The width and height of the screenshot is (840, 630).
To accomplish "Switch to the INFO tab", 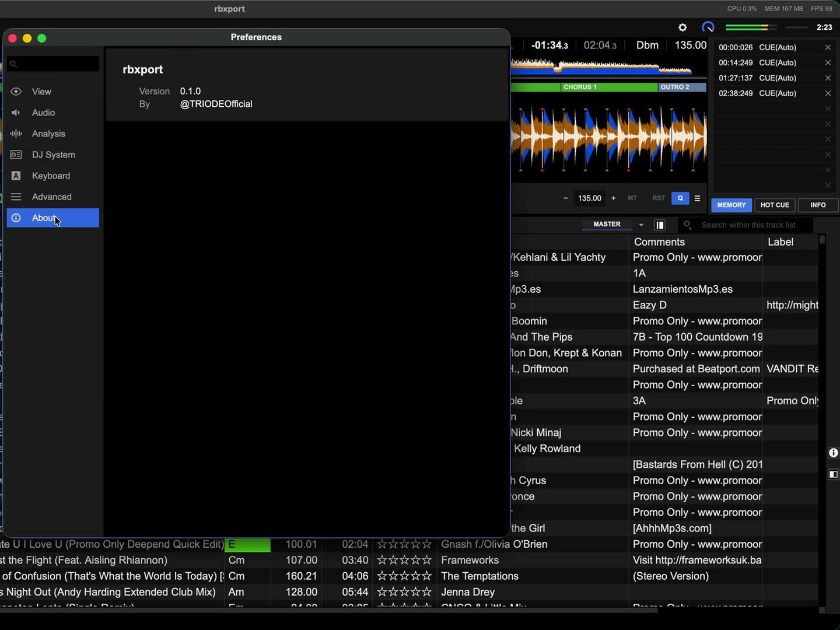I will point(818,205).
